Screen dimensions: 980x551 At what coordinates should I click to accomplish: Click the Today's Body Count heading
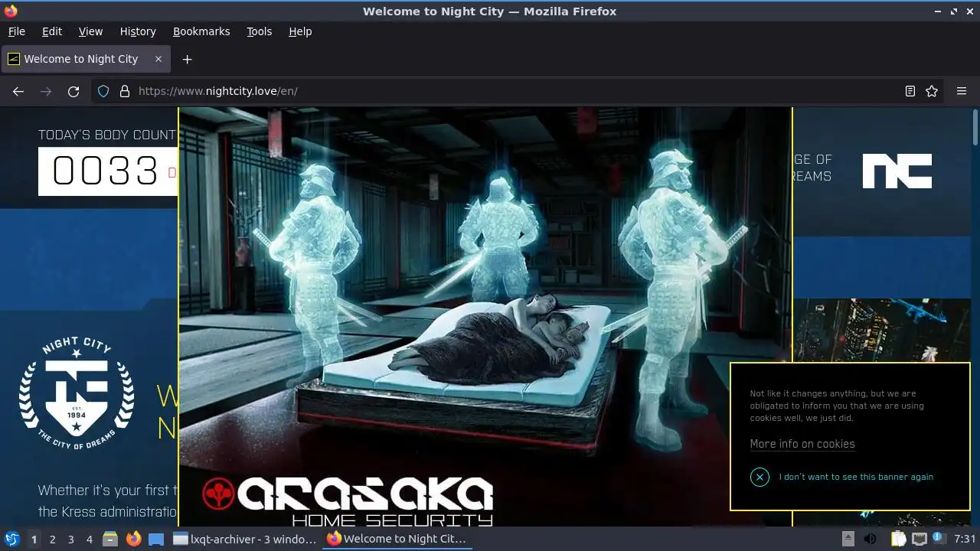pos(107,135)
